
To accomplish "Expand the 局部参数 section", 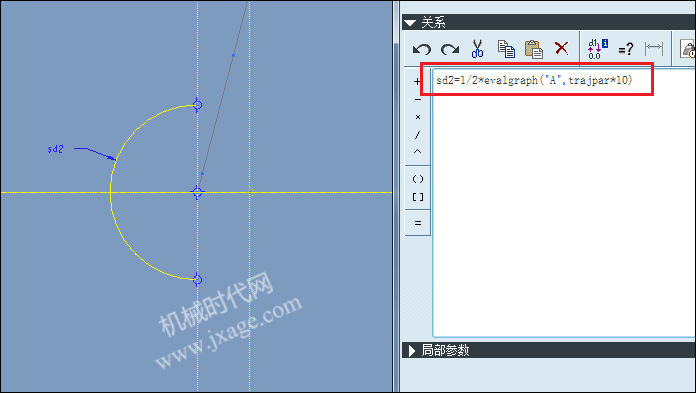I will coord(411,351).
